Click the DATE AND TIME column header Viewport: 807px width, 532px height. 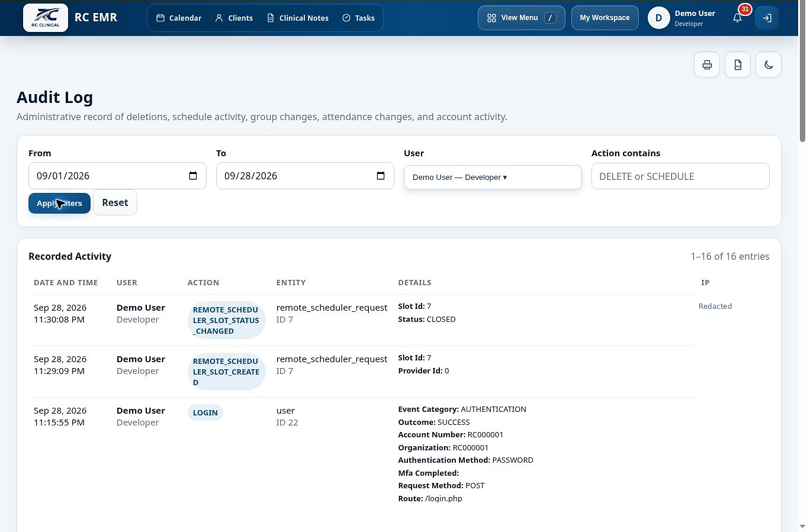click(x=66, y=282)
